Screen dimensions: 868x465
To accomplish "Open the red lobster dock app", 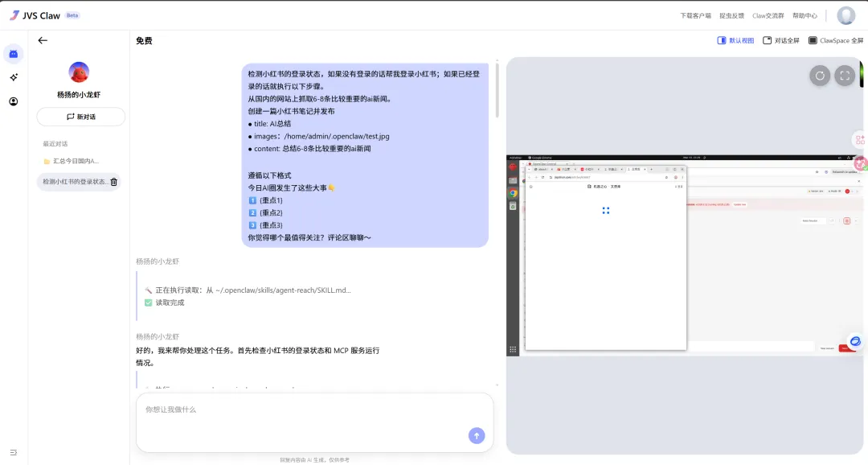I will 513,167.
